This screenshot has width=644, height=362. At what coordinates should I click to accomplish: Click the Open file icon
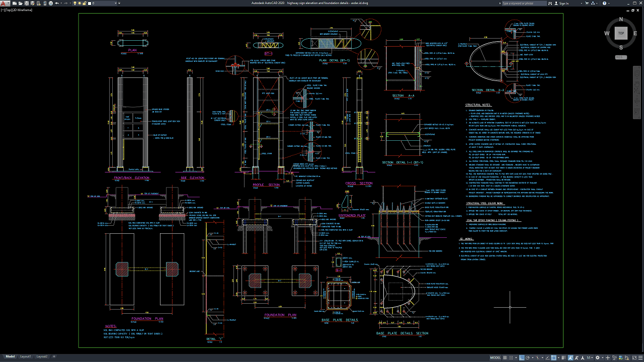coord(21,3)
